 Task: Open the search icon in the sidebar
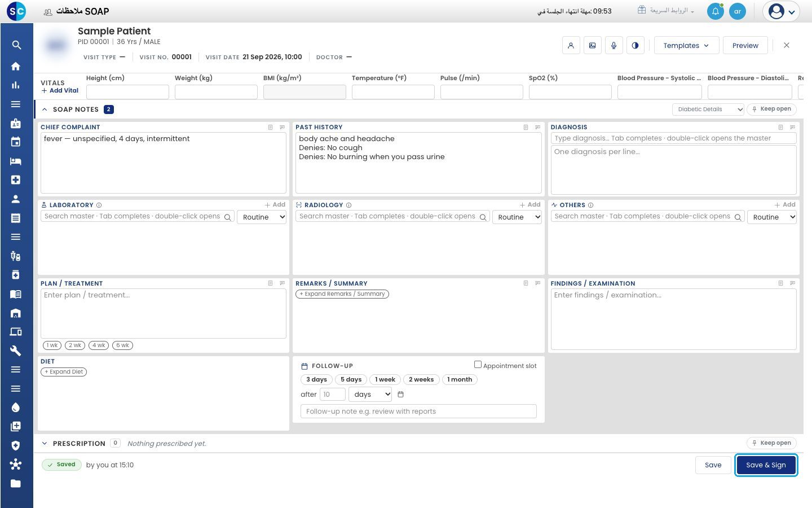tap(16, 45)
